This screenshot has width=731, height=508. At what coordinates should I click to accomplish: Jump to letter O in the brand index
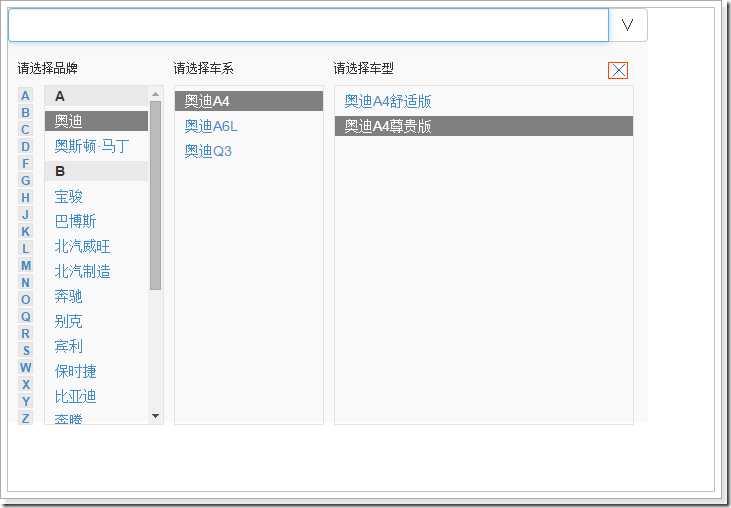coord(25,300)
